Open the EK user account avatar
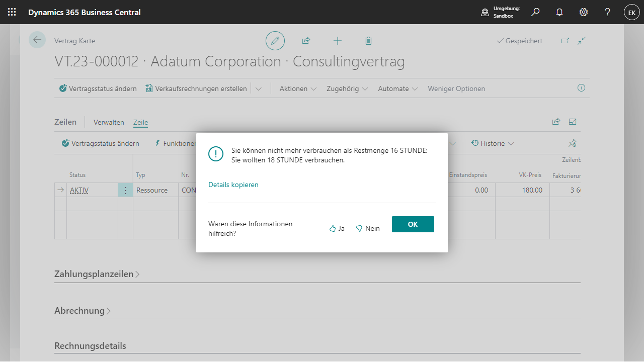Viewport: 644px width, 362px height. (632, 12)
